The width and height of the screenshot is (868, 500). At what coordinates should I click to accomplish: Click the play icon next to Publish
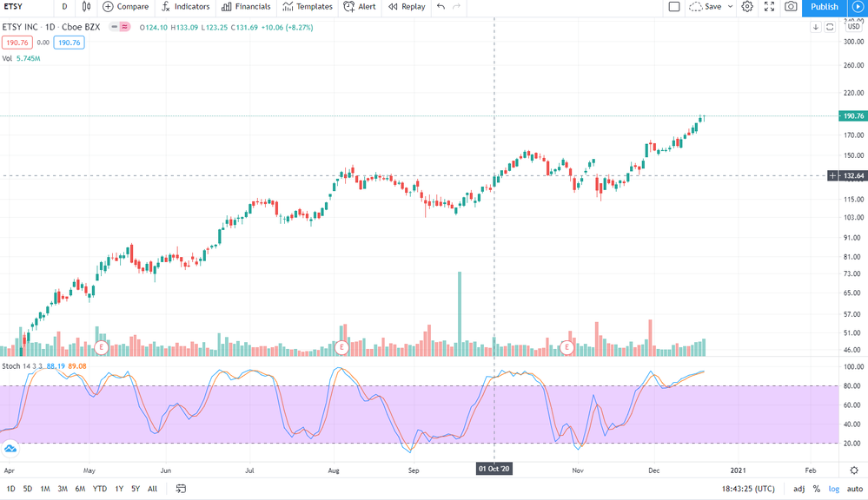858,7
